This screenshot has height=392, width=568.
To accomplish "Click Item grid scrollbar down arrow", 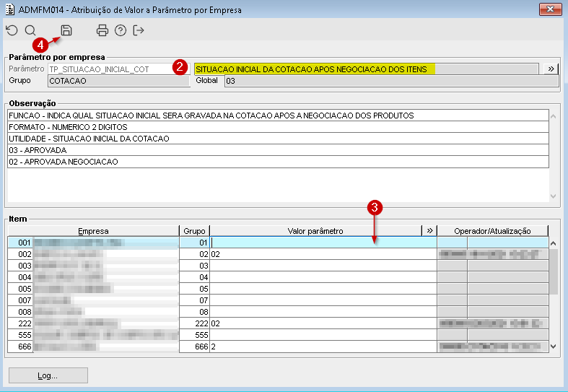I will pos(553,347).
